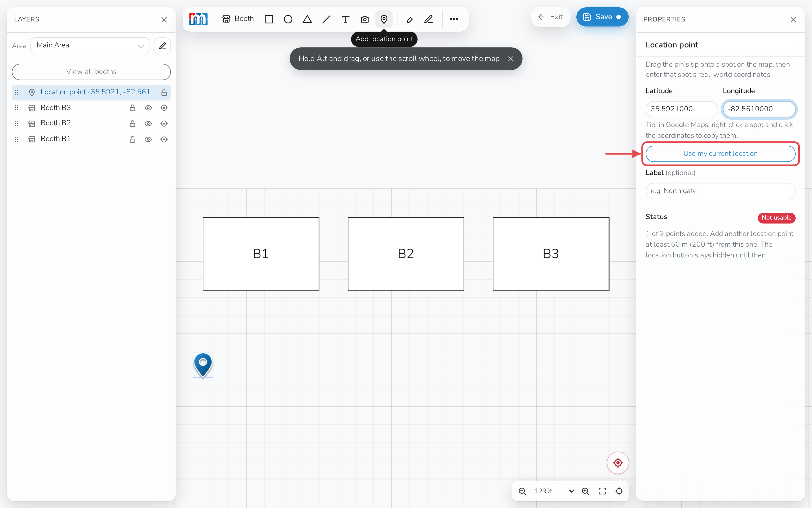
Task: Select the Line tool
Action: point(326,19)
